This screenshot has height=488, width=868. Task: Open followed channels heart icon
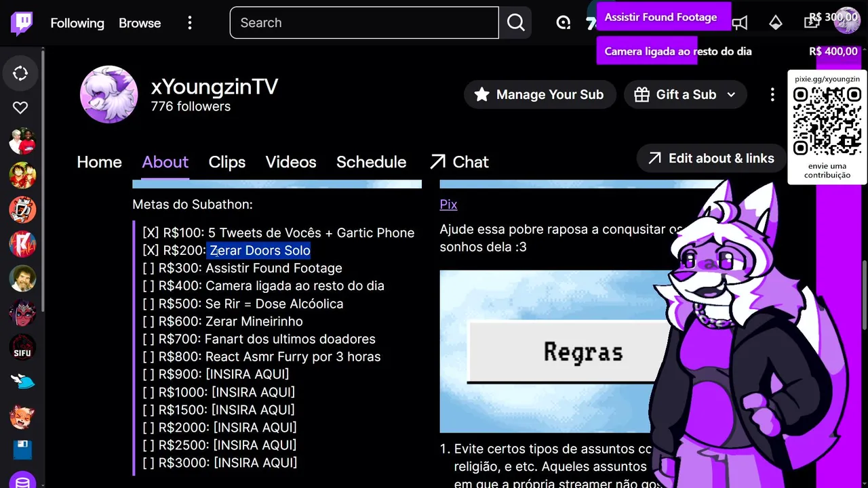(20, 108)
